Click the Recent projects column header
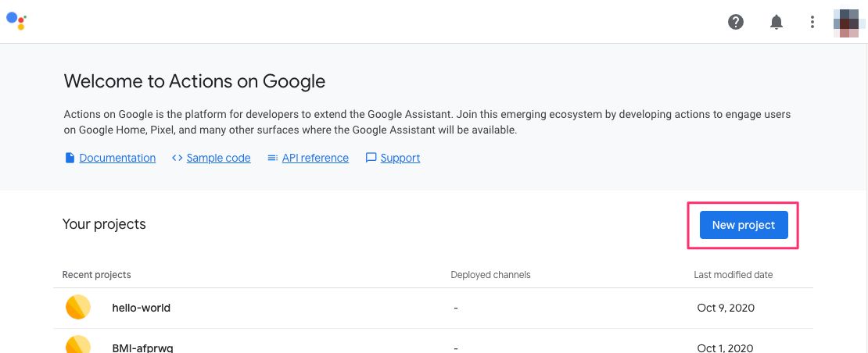This screenshot has width=868, height=353. tap(97, 275)
